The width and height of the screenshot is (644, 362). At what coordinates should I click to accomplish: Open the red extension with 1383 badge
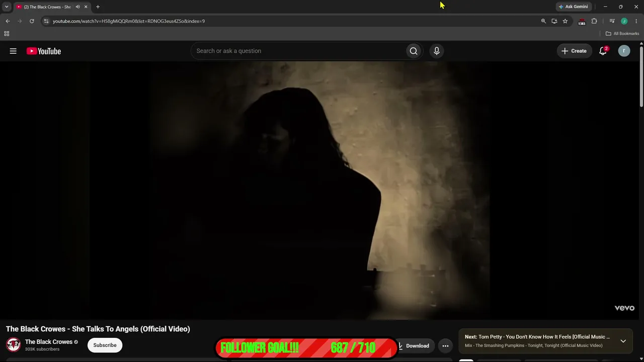click(582, 22)
